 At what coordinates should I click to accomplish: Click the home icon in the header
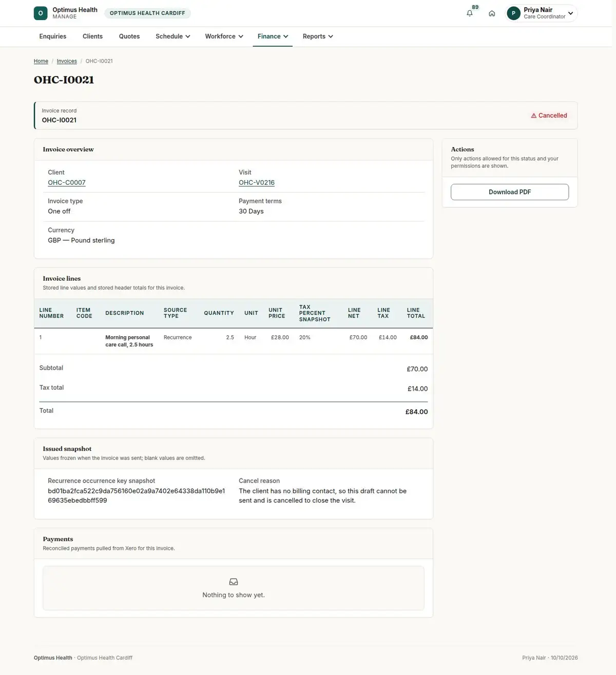492,13
